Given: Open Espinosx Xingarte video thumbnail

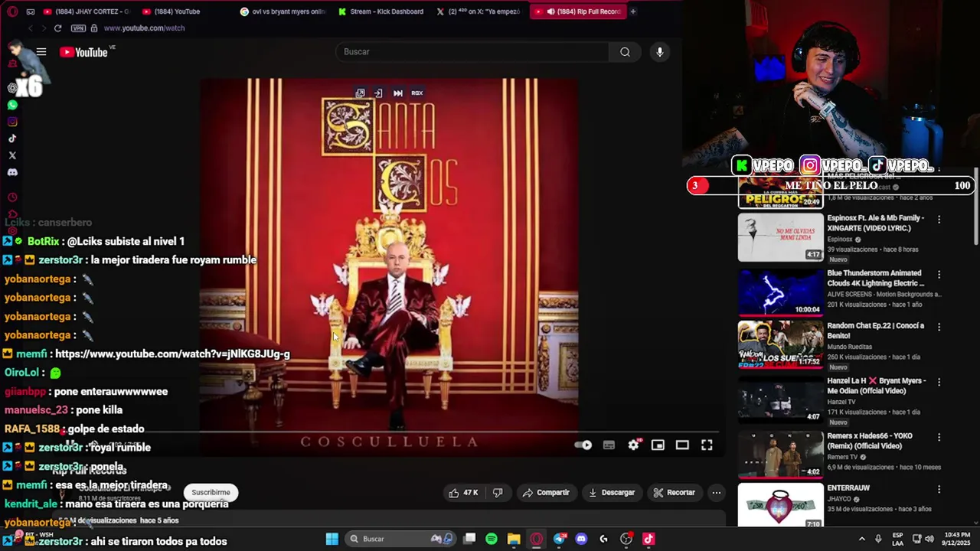Looking at the screenshot, I should pyautogui.click(x=780, y=237).
